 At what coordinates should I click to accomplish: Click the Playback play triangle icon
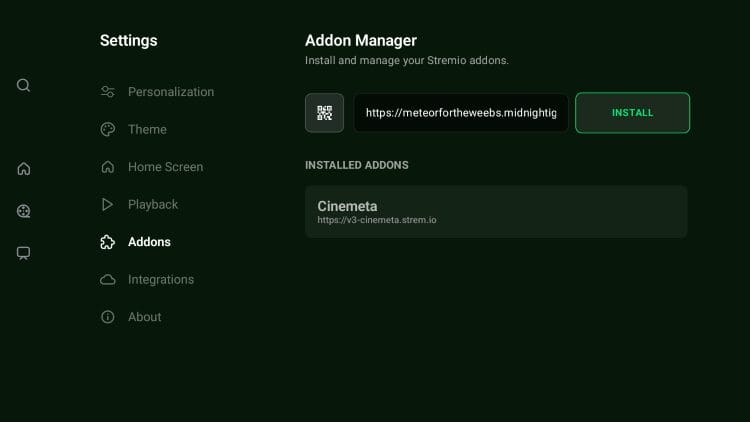(108, 204)
